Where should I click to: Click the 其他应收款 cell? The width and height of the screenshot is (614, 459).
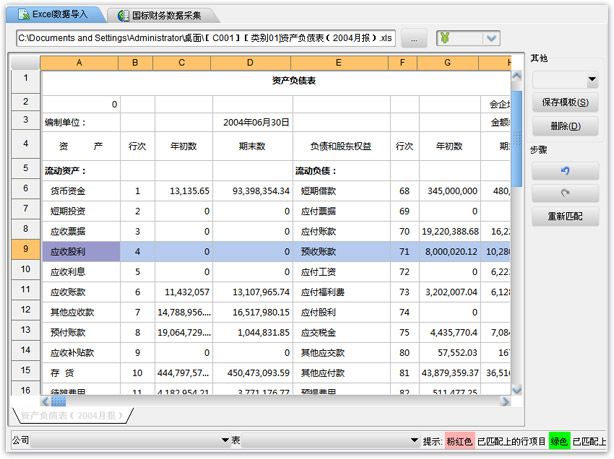(x=81, y=313)
